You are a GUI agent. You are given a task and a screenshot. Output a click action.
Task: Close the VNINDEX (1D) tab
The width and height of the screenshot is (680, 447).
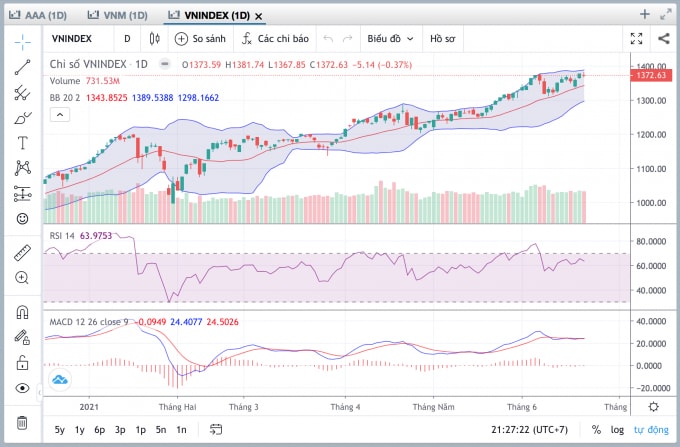tap(258, 16)
